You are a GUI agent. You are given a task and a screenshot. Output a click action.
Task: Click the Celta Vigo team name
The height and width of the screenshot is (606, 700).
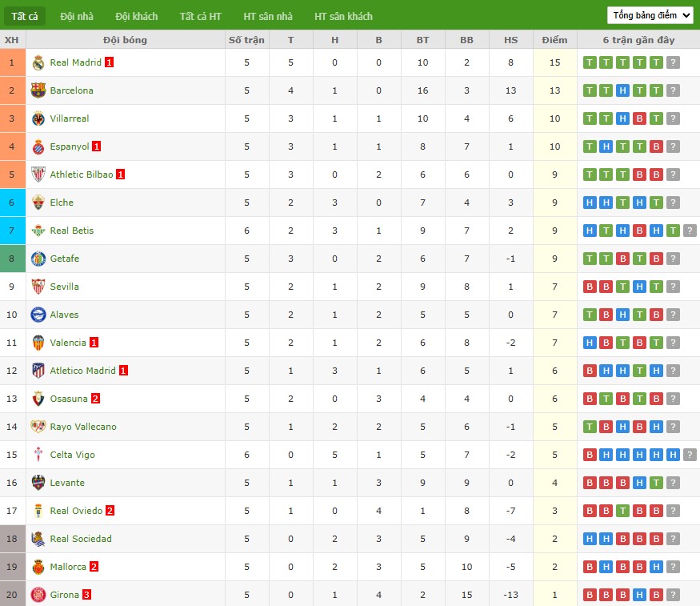[x=72, y=455]
